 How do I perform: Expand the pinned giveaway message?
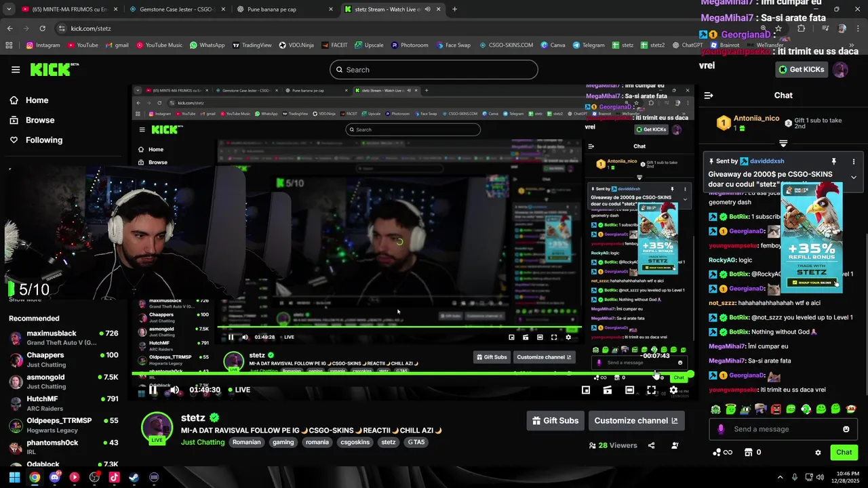coord(853,178)
